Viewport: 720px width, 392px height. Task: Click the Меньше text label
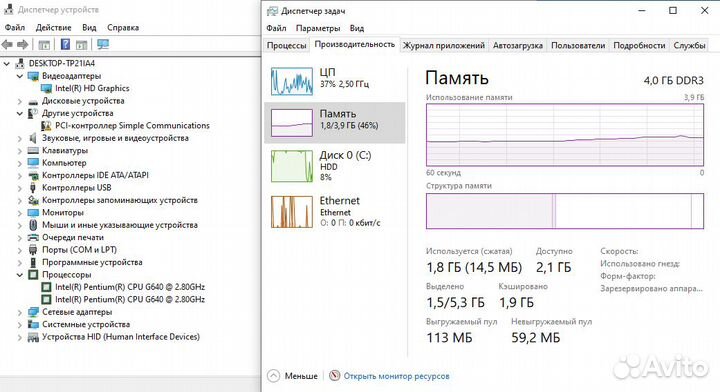point(301,376)
